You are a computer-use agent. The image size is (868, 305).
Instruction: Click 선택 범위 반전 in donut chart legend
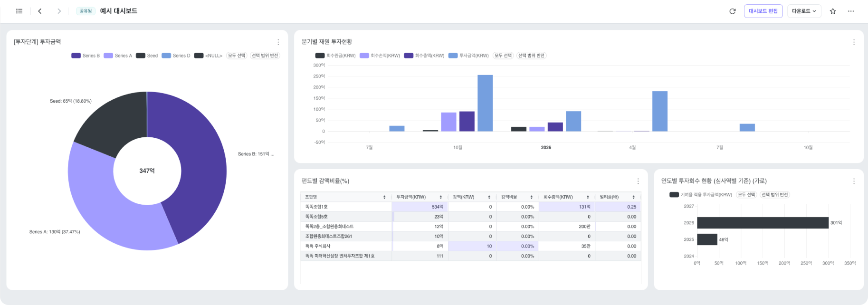coord(265,56)
